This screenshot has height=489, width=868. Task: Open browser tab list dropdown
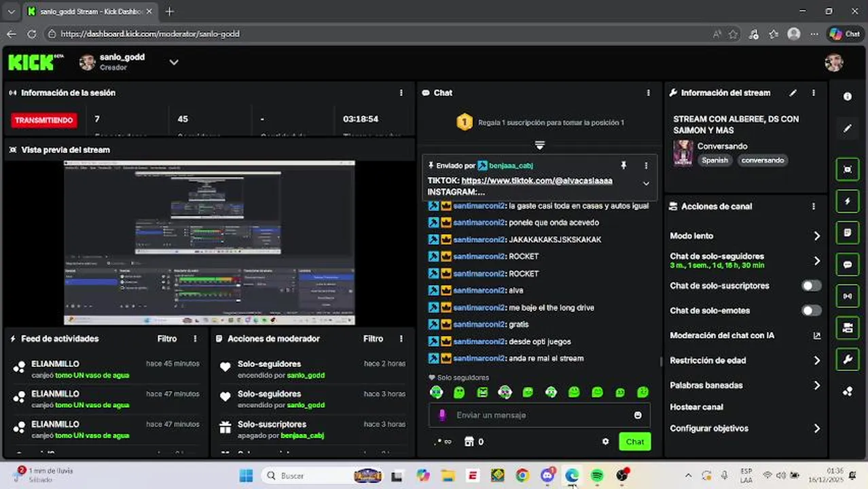pyautogui.click(x=11, y=12)
